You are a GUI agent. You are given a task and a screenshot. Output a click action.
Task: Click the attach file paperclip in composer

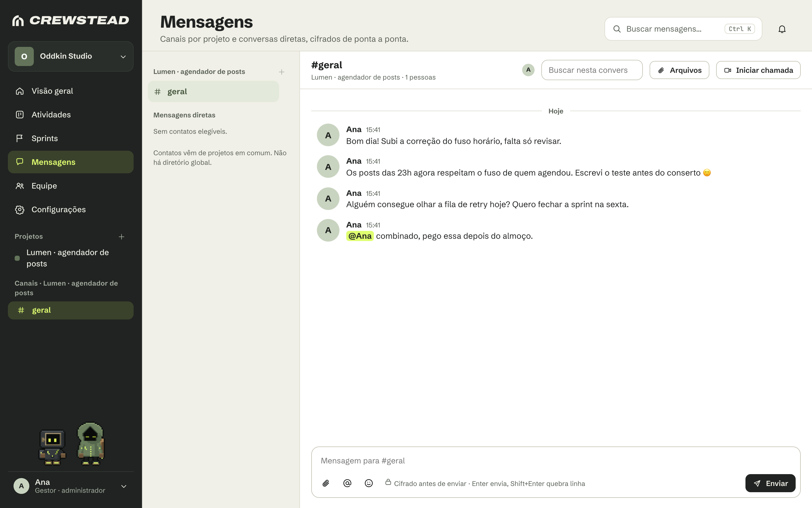(326, 483)
